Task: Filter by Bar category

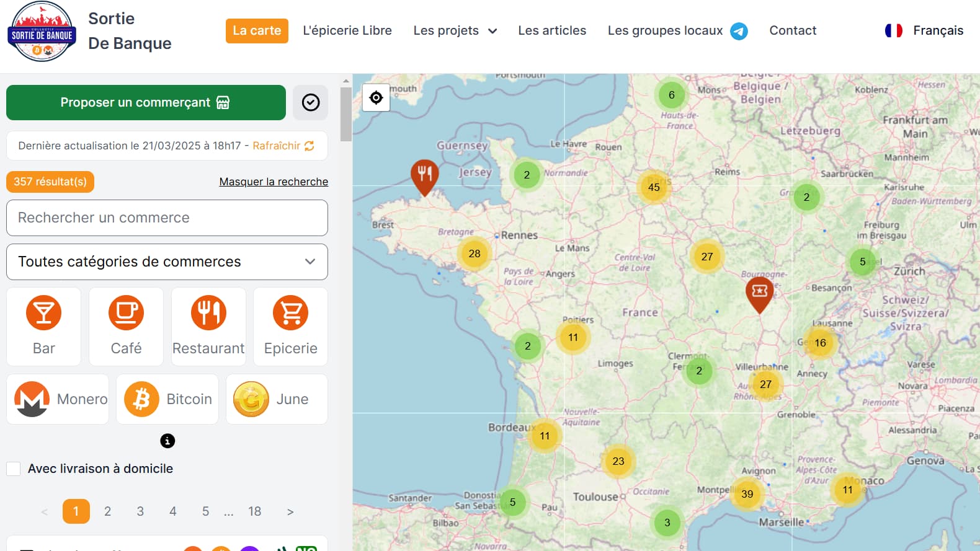Action: 43,326
